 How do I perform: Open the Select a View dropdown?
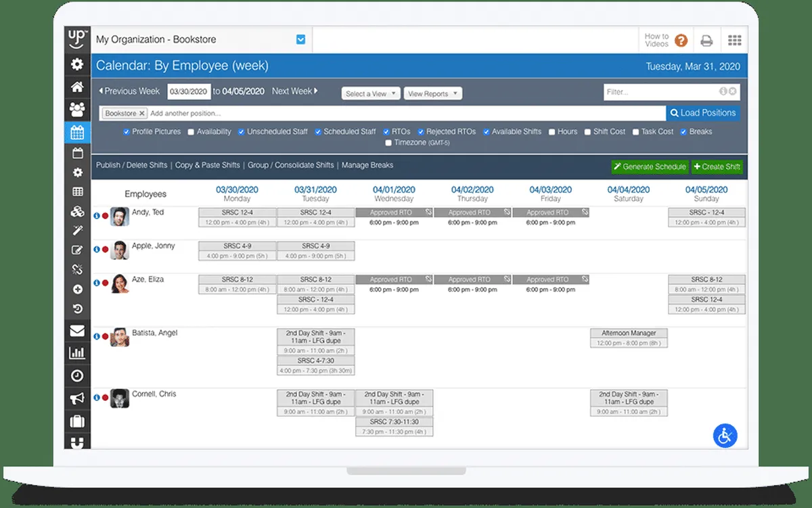coord(371,94)
